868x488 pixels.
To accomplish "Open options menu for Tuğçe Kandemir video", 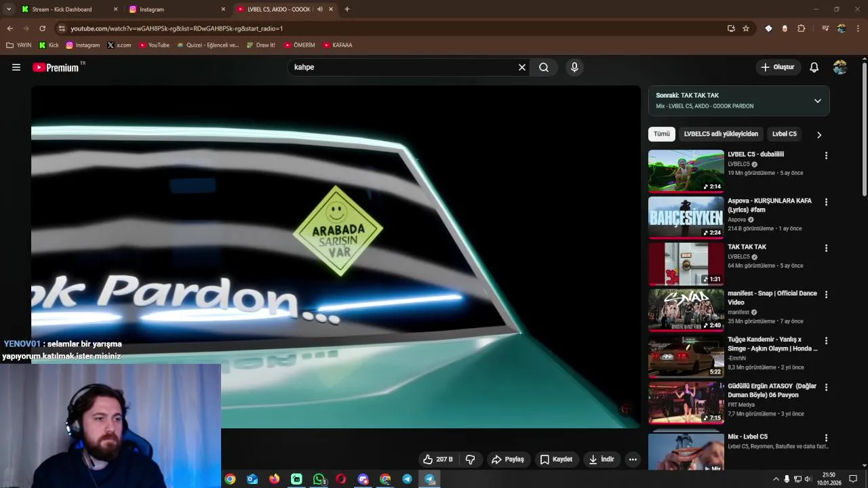I will (x=826, y=341).
